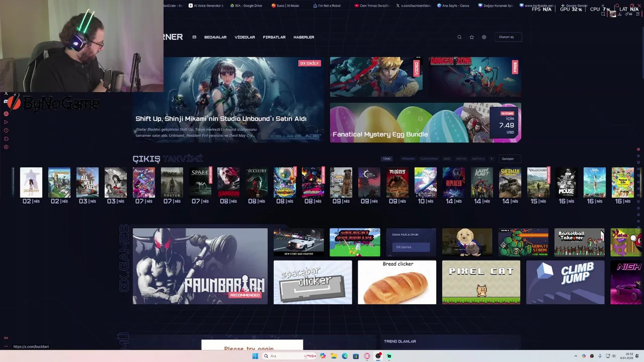Image resolution: width=644 pixels, height=362 pixels.
Task: Switch to the I'm Not a Robot tab
Action: pyautogui.click(x=328, y=6)
